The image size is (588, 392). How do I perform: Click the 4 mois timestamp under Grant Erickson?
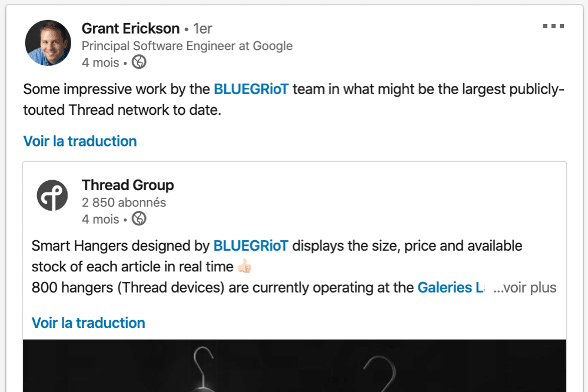pos(101,62)
